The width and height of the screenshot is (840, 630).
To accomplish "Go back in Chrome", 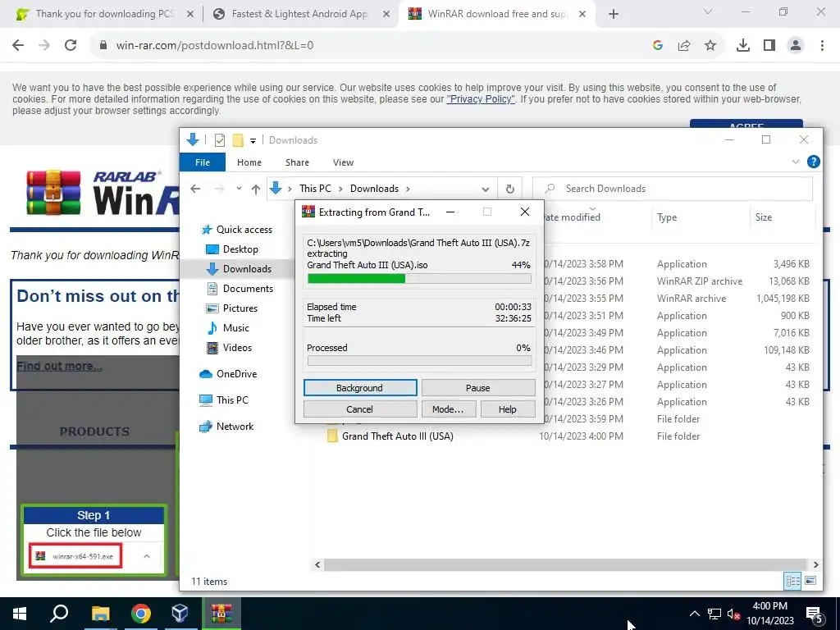I will point(18,46).
